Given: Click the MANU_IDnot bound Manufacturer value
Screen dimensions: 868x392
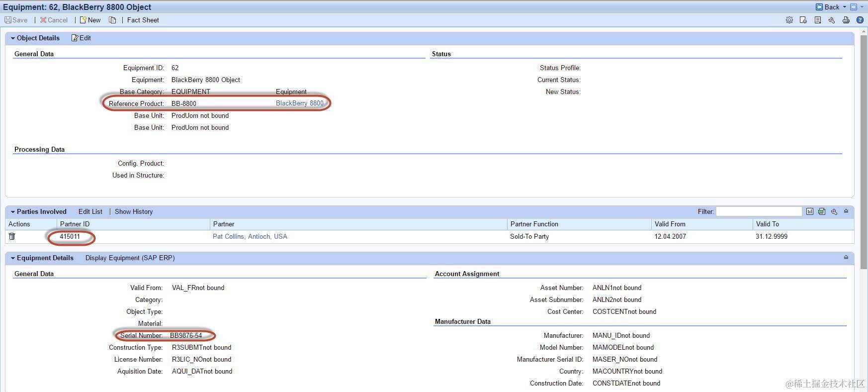Looking at the screenshot, I should click(x=621, y=336).
